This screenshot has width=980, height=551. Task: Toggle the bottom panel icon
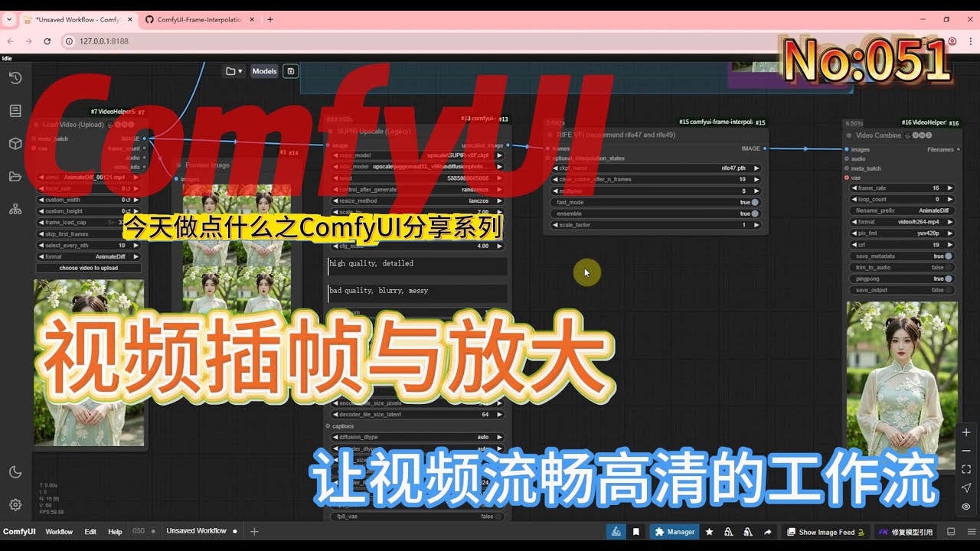[951, 532]
